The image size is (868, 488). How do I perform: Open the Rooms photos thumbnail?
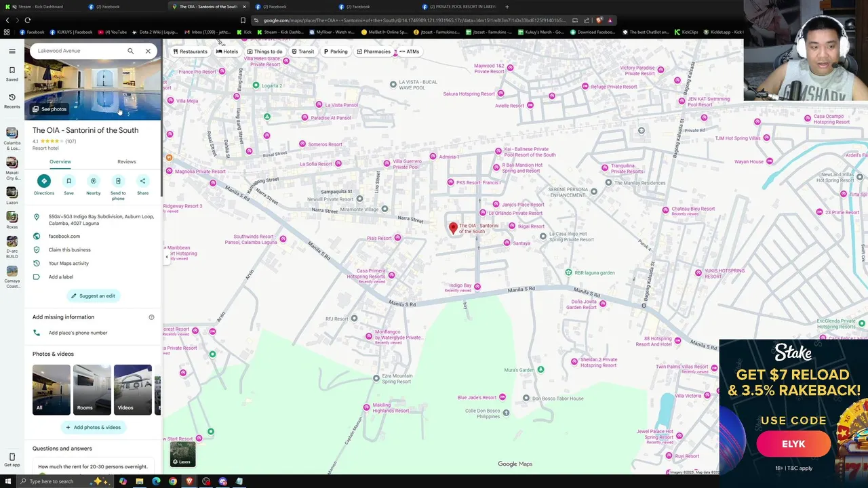92,390
